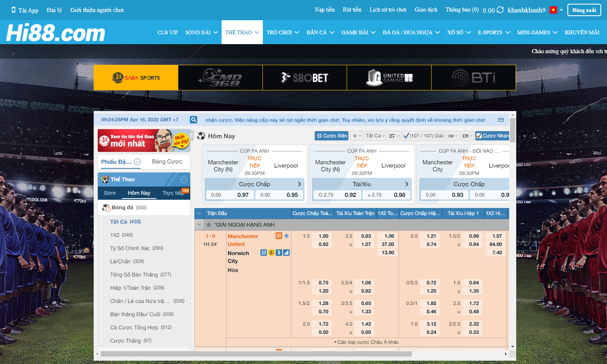Open statistics chart icon beside Norwich City
The height and width of the screenshot is (364, 607).
tap(286, 253)
